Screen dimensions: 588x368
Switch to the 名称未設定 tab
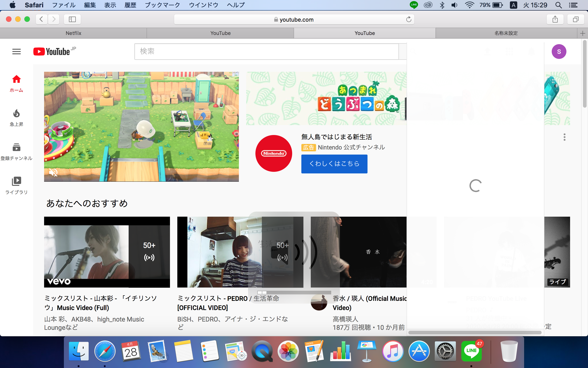506,33
